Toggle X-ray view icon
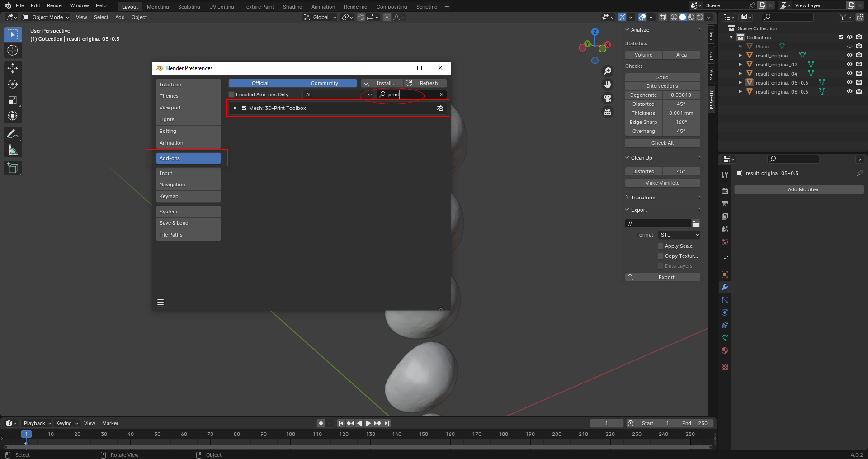This screenshot has height=459, width=868. tap(662, 17)
